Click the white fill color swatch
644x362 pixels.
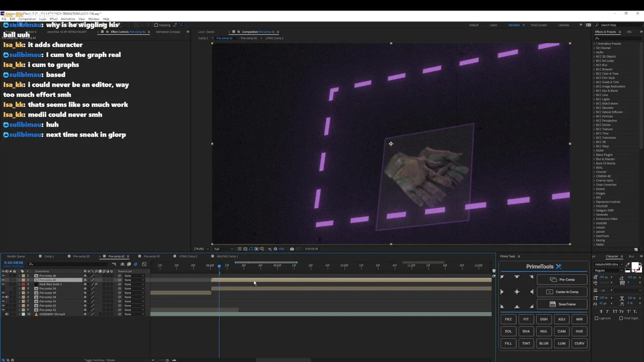point(635,265)
